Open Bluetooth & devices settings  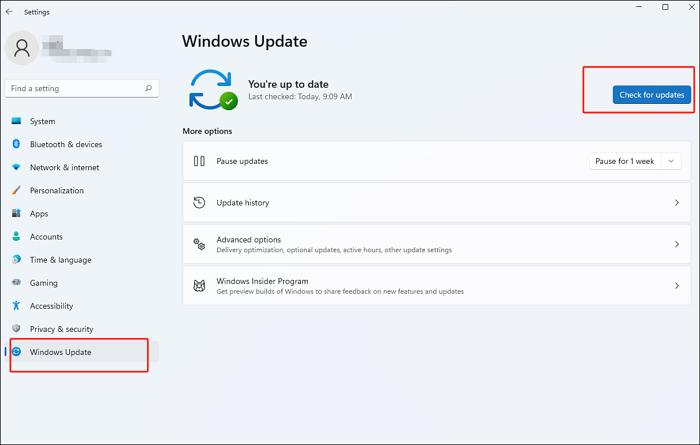pos(82,144)
